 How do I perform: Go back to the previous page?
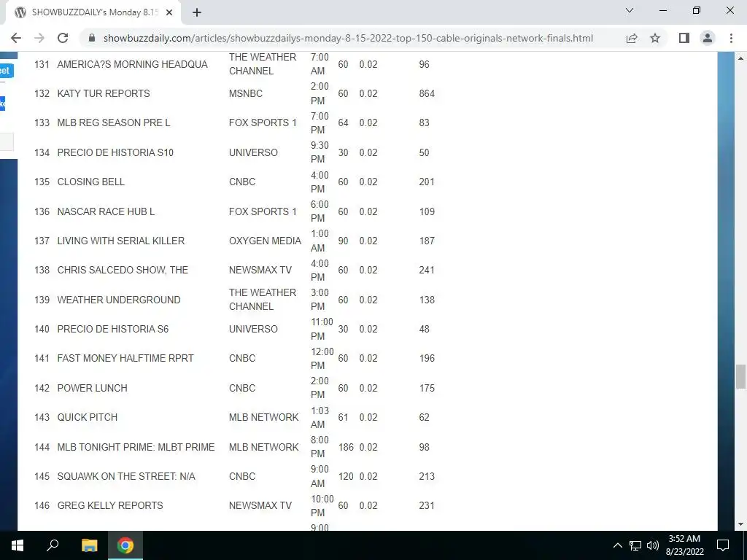[x=16, y=38]
